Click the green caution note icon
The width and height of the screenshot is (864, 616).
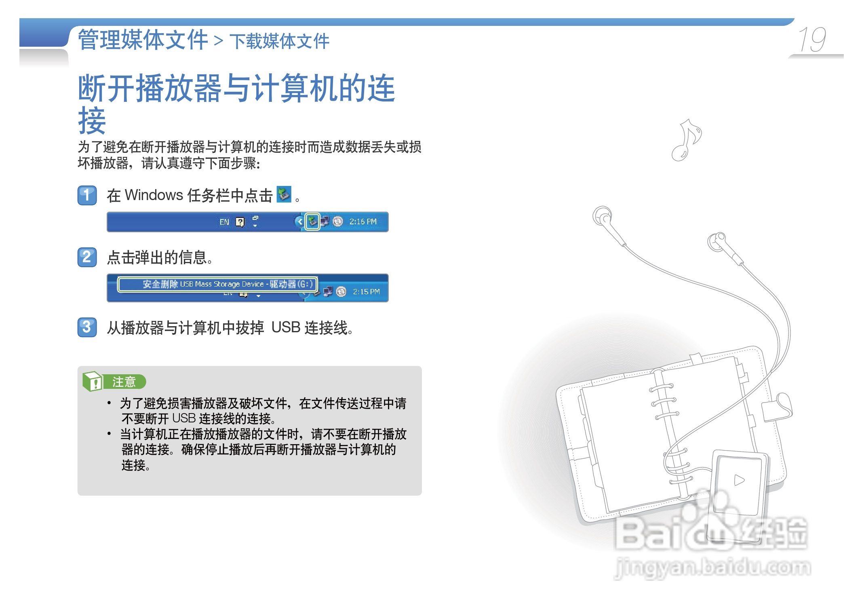coord(92,381)
